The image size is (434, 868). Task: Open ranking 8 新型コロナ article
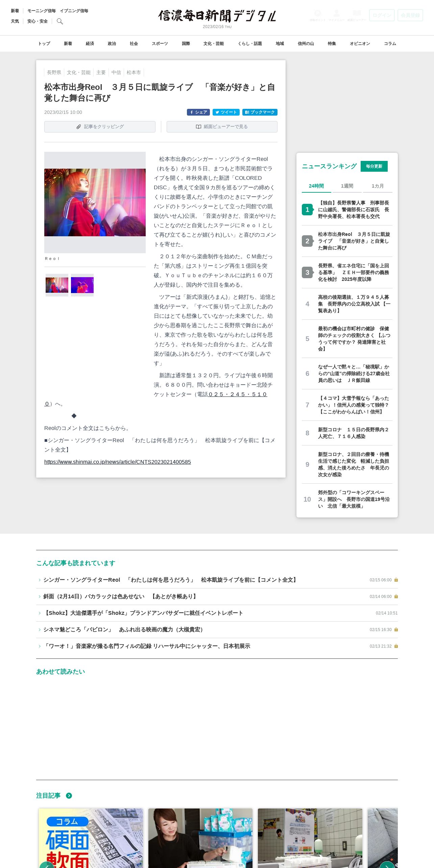[354, 433]
